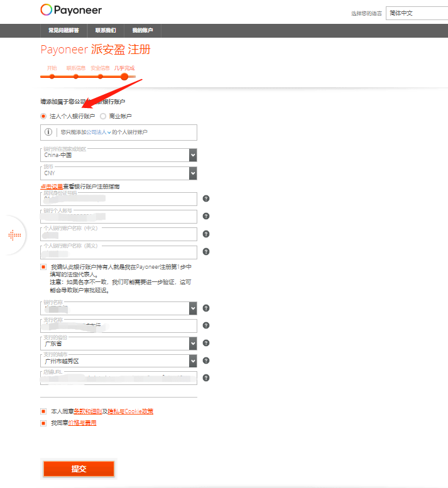The height and width of the screenshot is (488, 448).
Task: Click the 店铺URL input field
Action: tap(119, 379)
